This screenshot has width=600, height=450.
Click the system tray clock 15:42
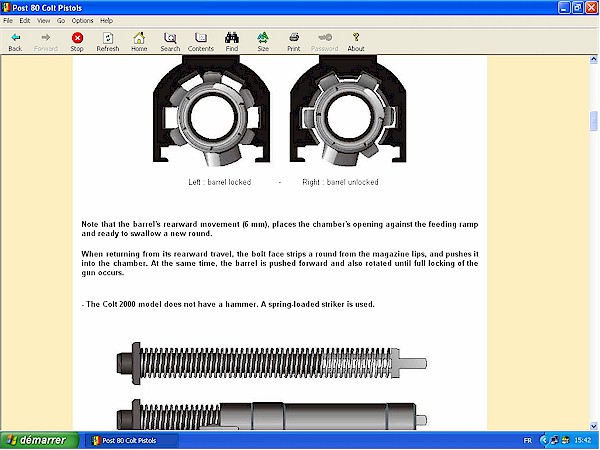pos(582,441)
